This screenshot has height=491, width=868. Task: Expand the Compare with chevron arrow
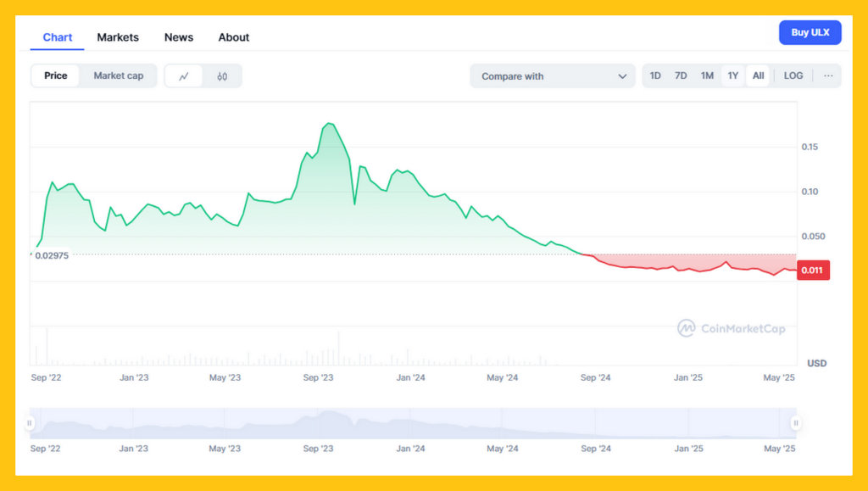point(622,76)
